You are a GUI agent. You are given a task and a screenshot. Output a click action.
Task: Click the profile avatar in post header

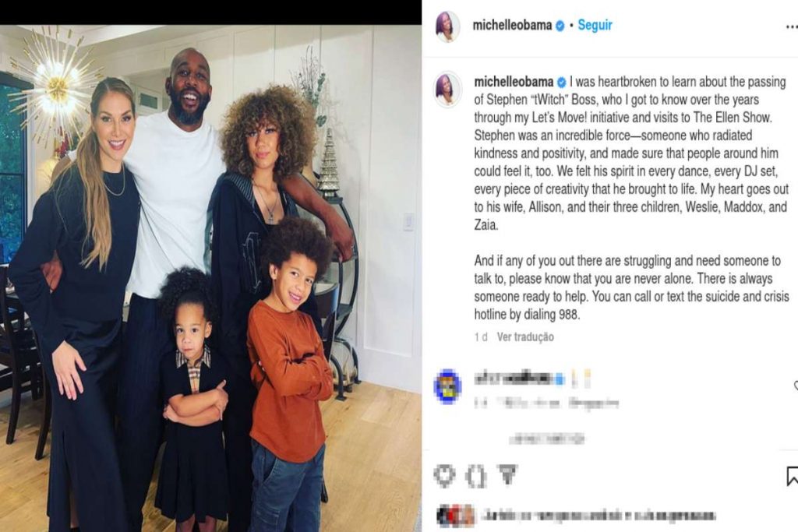click(448, 26)
